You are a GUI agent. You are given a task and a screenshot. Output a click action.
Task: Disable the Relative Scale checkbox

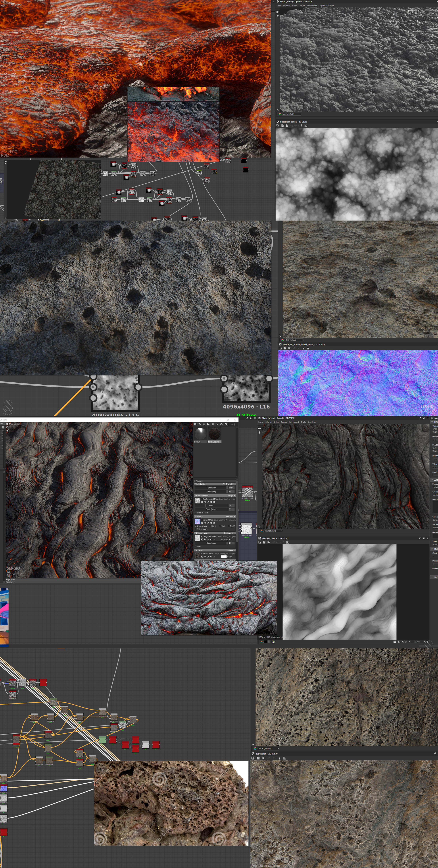pos(196,513)
